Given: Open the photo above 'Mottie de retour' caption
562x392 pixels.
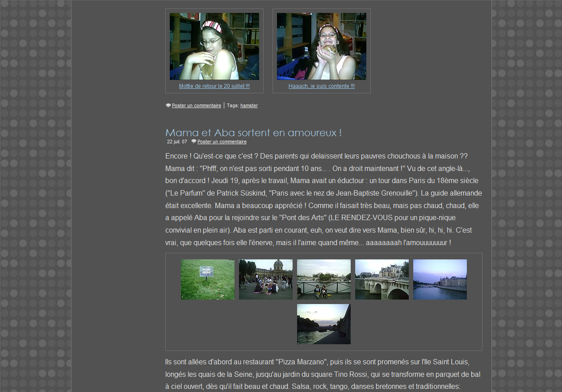Looking at the screenshot, I should [x=214, y=46].
